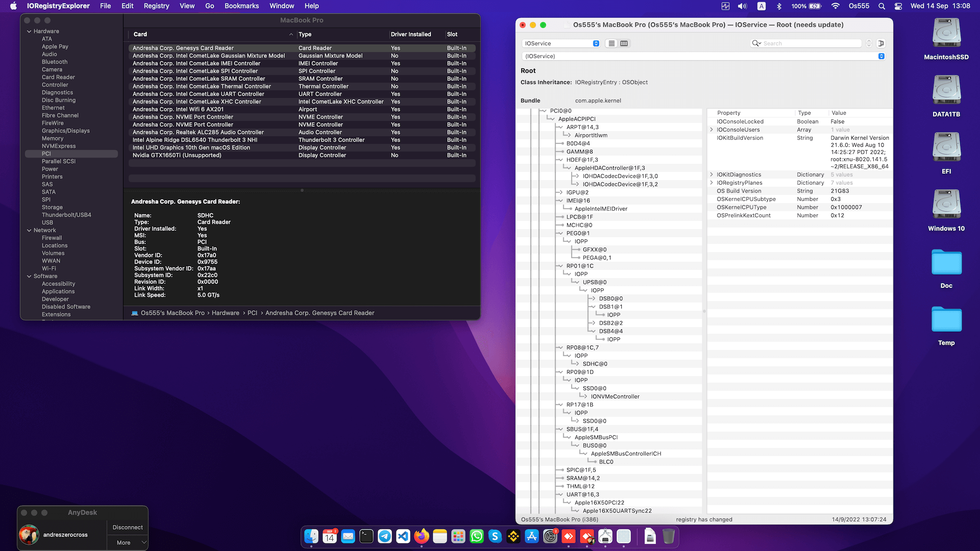Expand the IGPU@2 tree node

560,192
